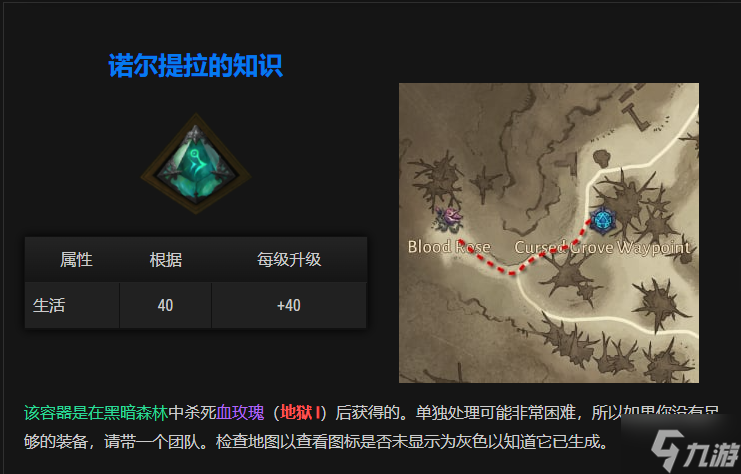Select the 每级升级 column header
The height and width of the screenshot is (474, 741).
289,259
